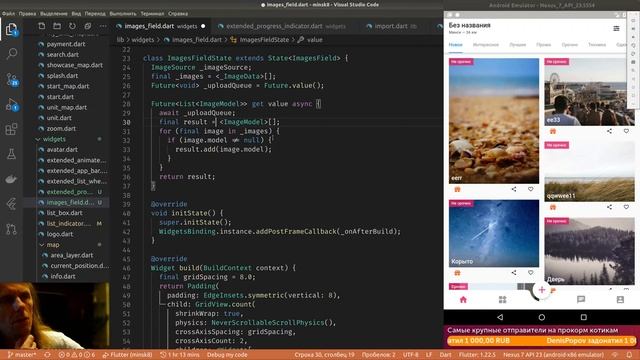The height and width of the screenshot is (360, 640).
Task: Click master branch in status bar
Action: point(22,355)
